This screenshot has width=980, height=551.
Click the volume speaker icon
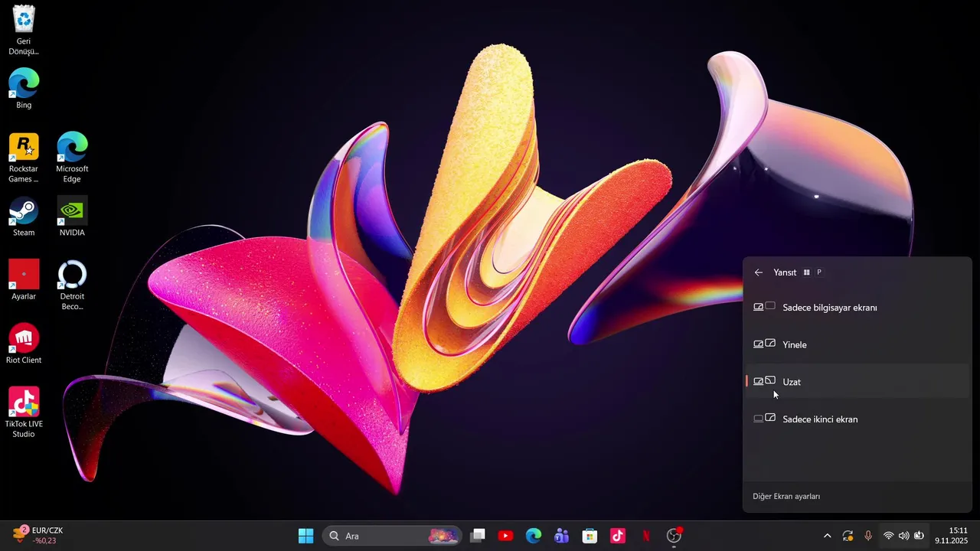903,536
